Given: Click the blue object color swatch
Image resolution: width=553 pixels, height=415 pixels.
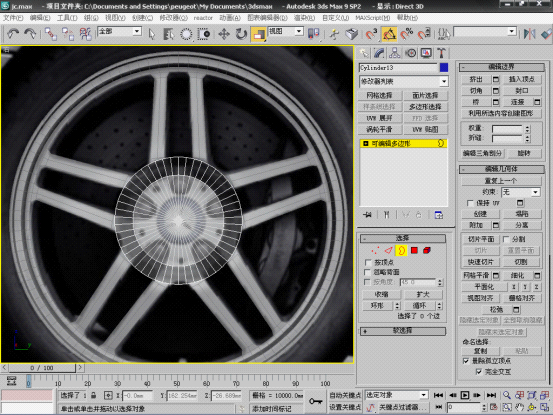Looking at the screenshot, I should coord(444,67).
